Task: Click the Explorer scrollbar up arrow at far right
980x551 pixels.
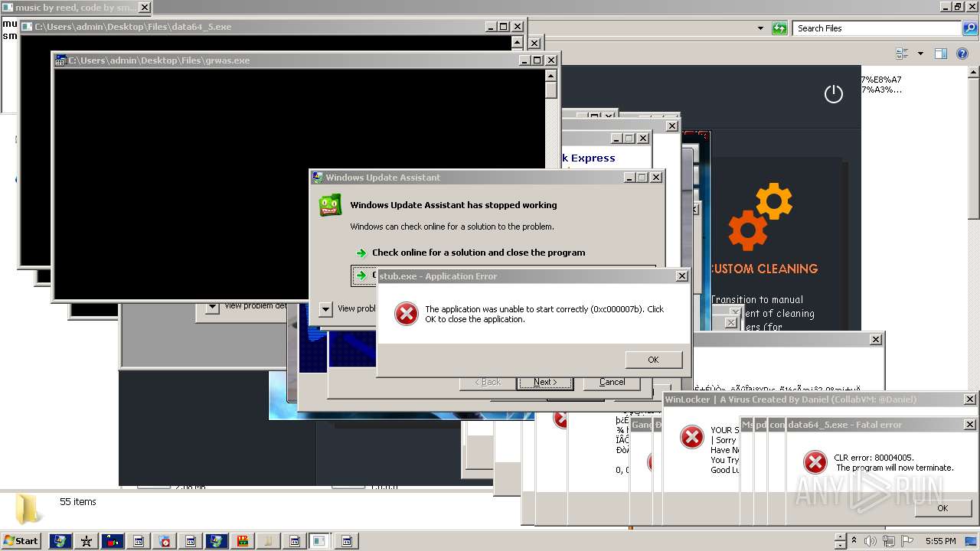Action: pyautogui.click(x=973, y=73)
